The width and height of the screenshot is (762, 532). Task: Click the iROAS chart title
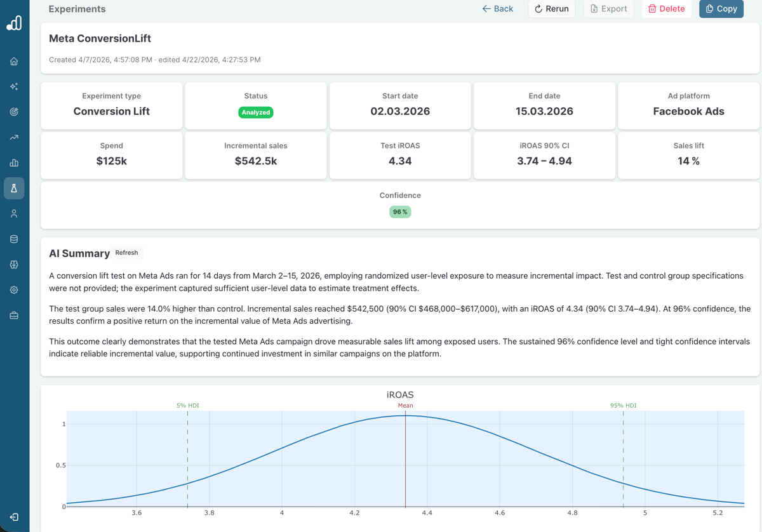pyautogui.click(x=400, y=395)
